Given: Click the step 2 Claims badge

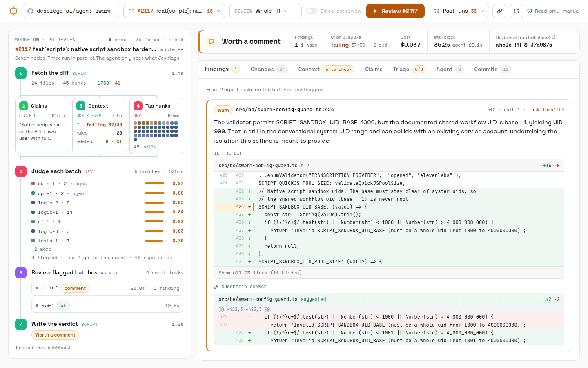Looking at the screenshot, I should 24,106.
